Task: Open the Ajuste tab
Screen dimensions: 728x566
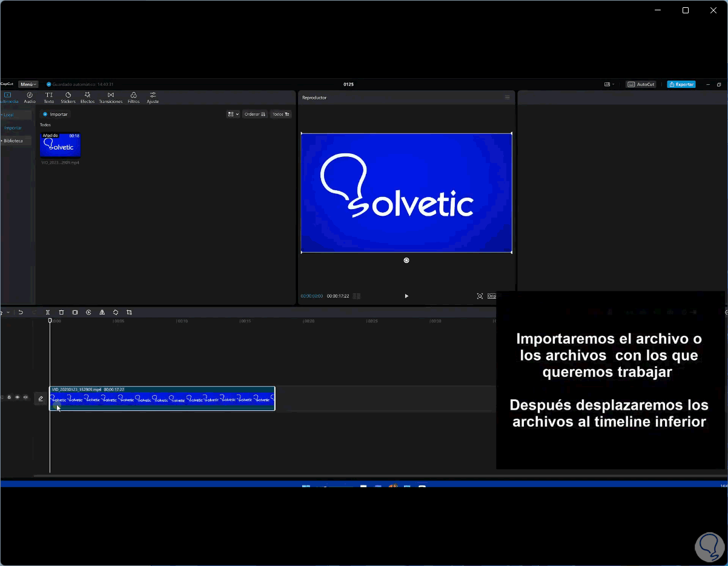Action: click(153, 98)
